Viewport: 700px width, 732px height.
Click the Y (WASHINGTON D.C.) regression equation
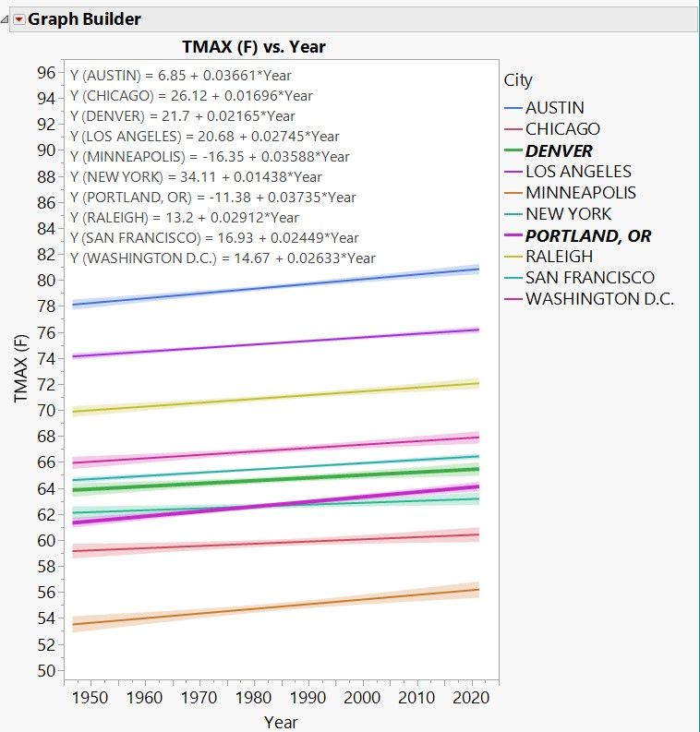point(223,258)
